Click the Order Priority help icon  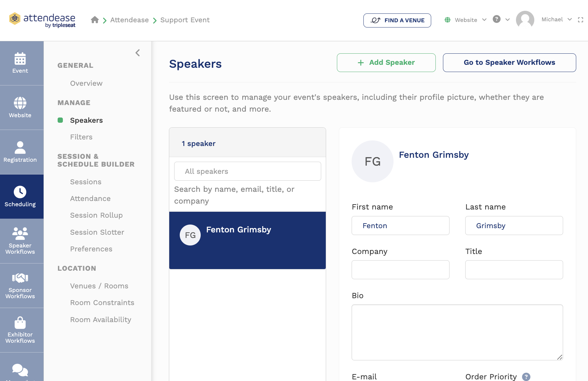[526, 377]
